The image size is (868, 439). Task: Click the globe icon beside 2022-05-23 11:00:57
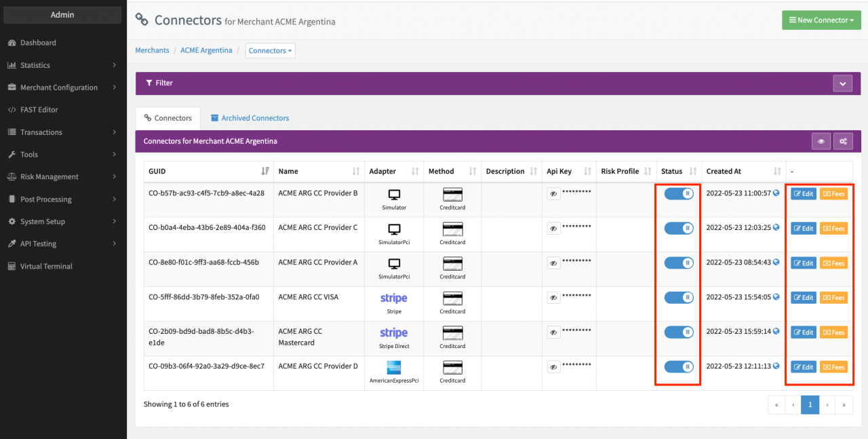click(x=776, y=193)
